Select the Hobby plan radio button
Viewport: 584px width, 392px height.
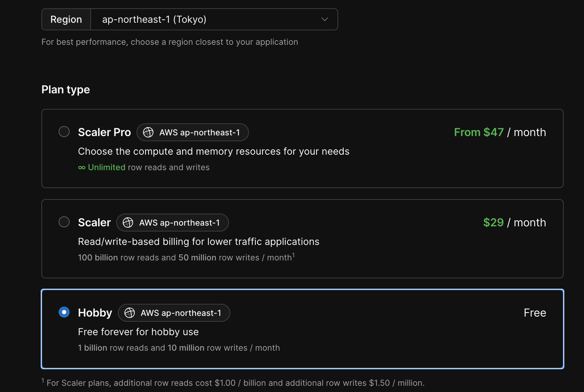coord(64,312)
